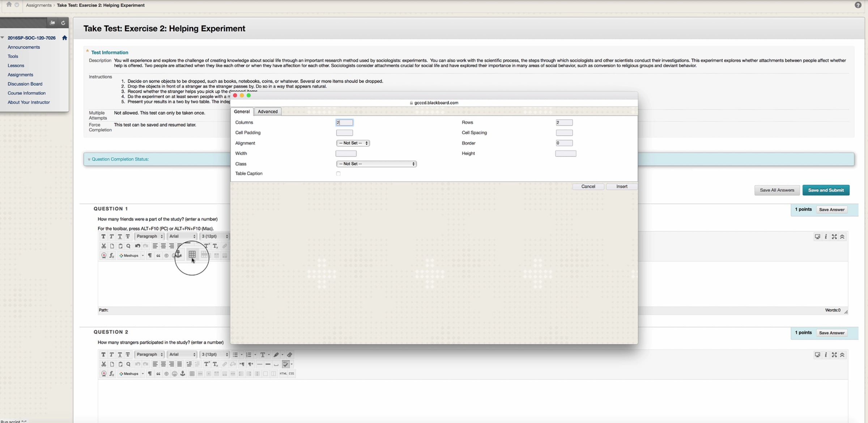The width and height of the screenshot is (868, 423).
Task: Click Subscript icon in Question 2 toolbar
Action: coord(215,364)
